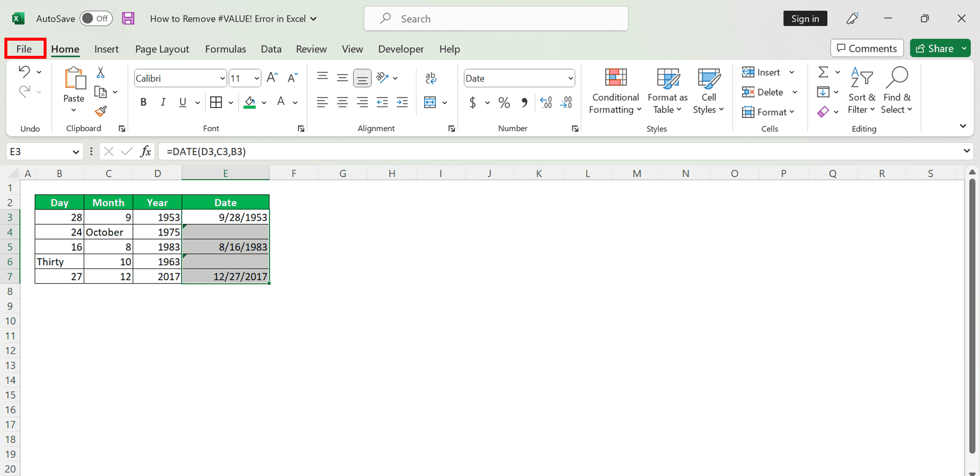Image resolution: width=980 pixels, height=476 pixels.
Task: Click Insert cells button
Action: click(761, 72)
